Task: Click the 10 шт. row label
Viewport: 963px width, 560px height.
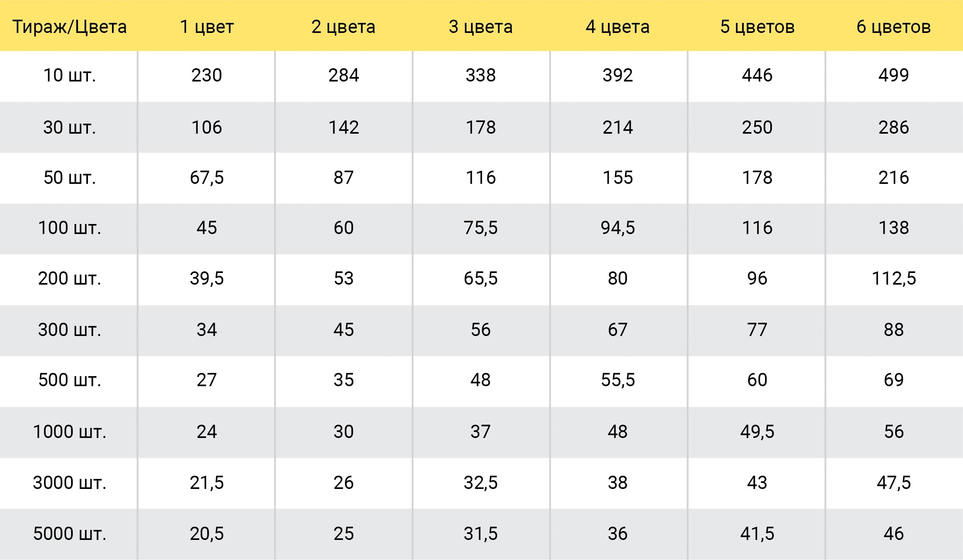Action: [69, 75]
